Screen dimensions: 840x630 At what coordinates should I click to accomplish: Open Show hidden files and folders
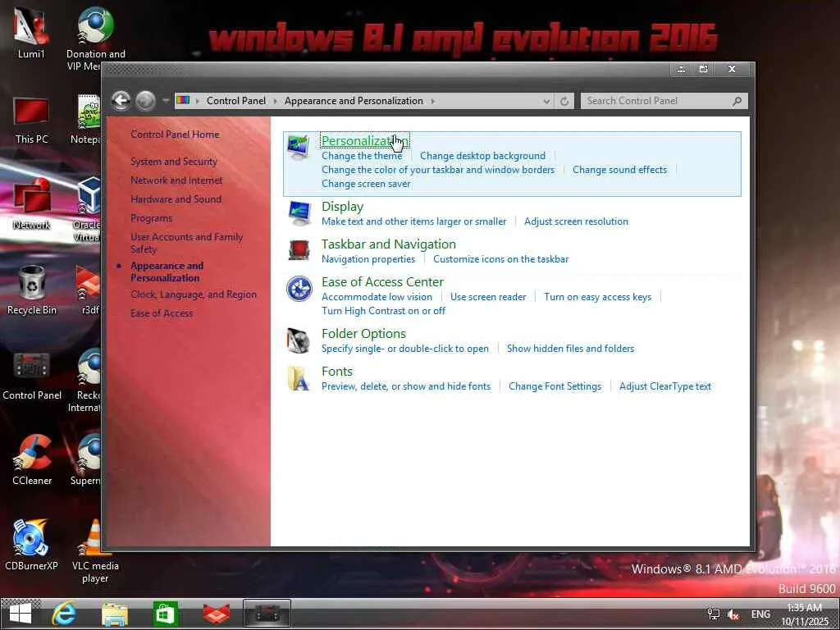pos(571,348)
